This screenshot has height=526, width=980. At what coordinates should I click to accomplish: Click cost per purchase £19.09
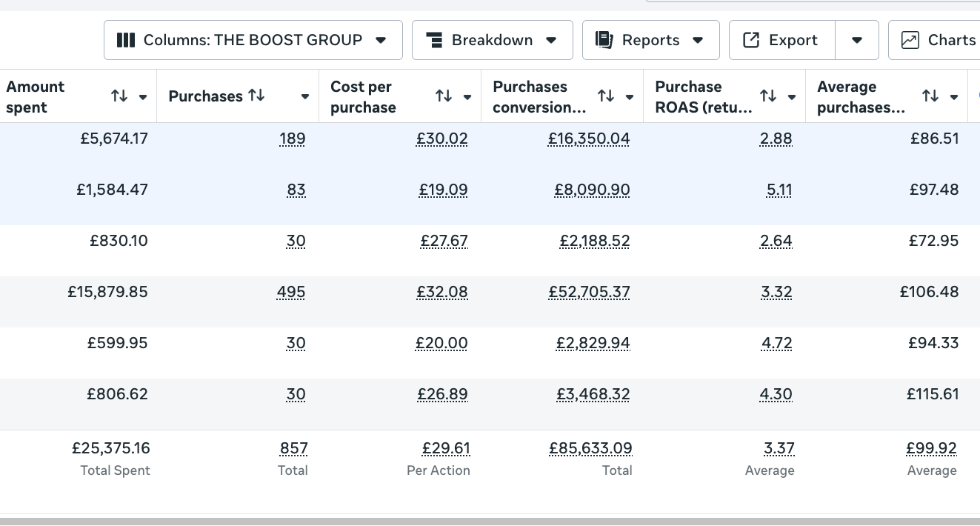pyautogui.click(x=443, y=190)
